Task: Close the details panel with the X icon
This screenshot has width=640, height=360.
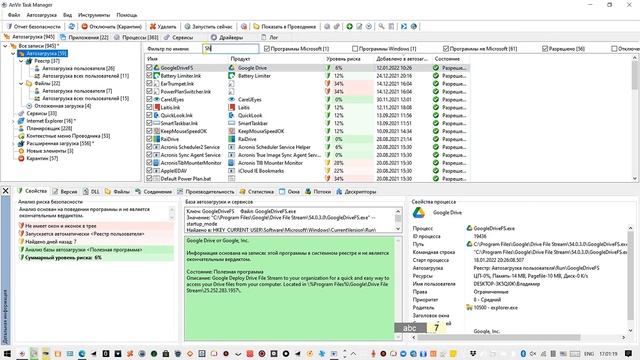Action: (x=5, y=191)
